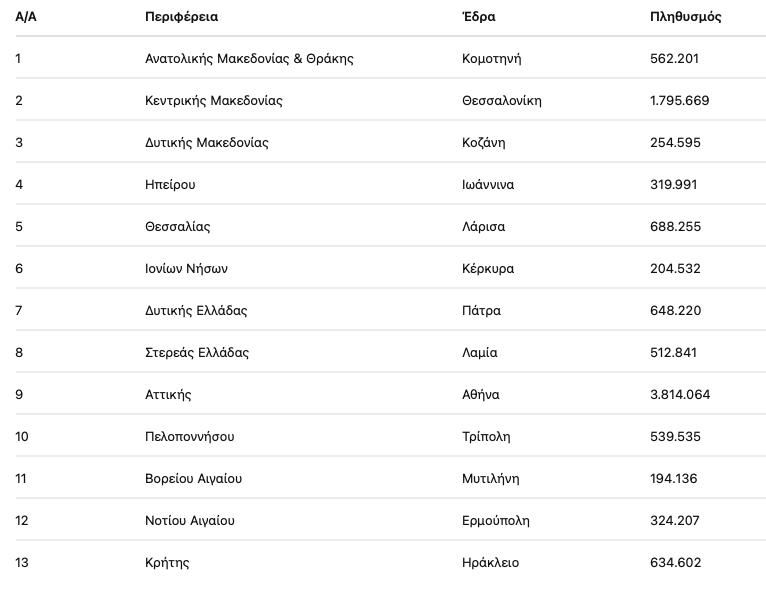Click the Πληθυσμός column header
766x589 pixels.
coord(685,17)
